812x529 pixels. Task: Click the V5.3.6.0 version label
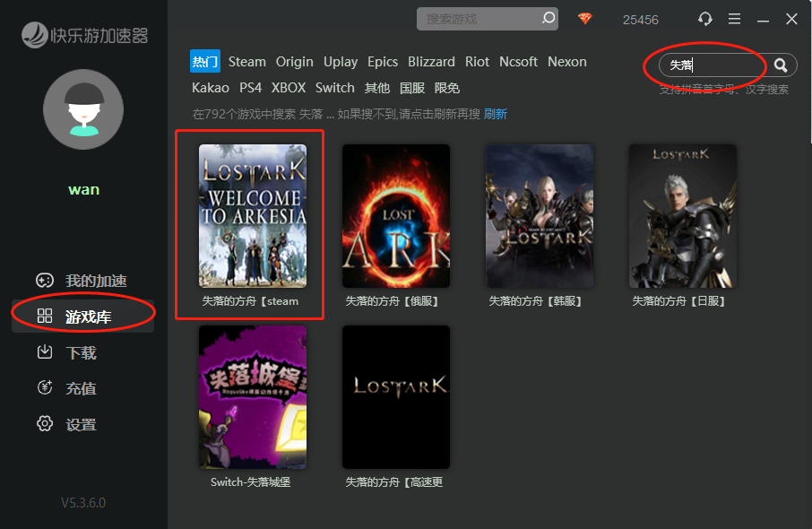pyautogui.click(x=83, y=503)
